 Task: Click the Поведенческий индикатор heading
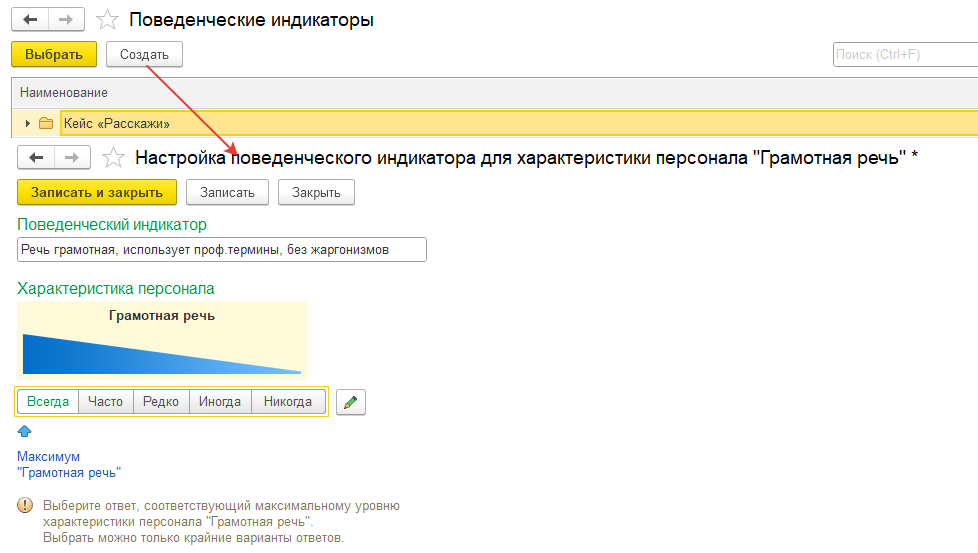point(112,224)
